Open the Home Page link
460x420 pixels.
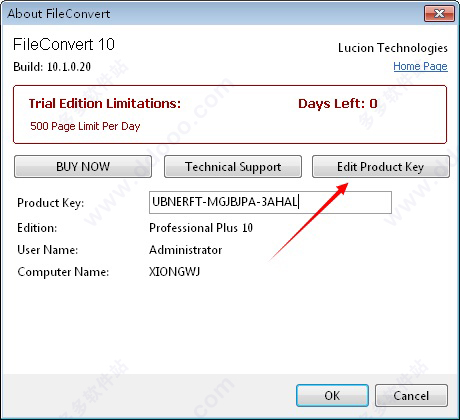[x=420, y=66]
